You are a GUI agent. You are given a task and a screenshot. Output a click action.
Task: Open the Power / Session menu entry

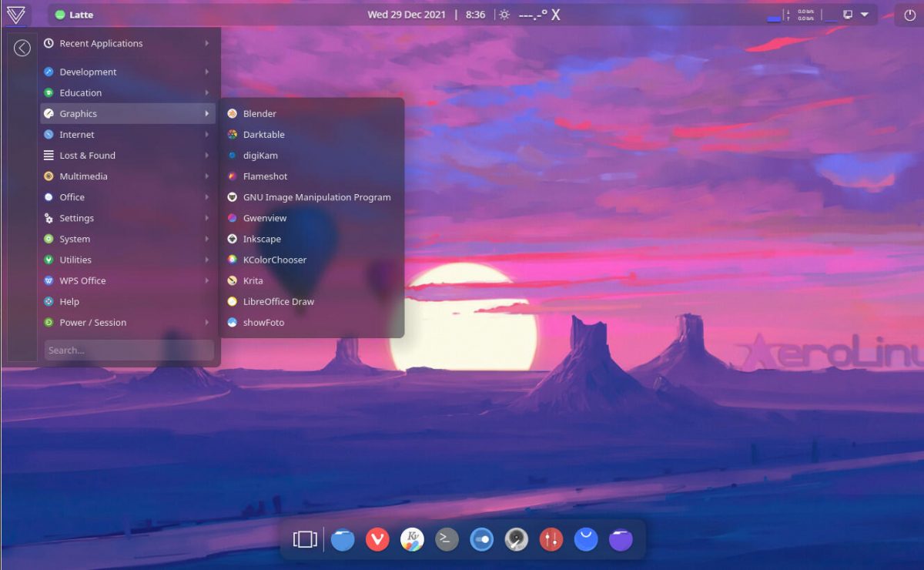point(92,322)
